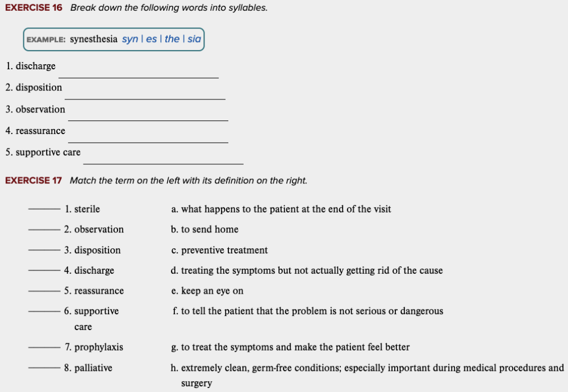Screen dimensions: 568x392
Task: Click the synesthesia example box
Action: 114,39
